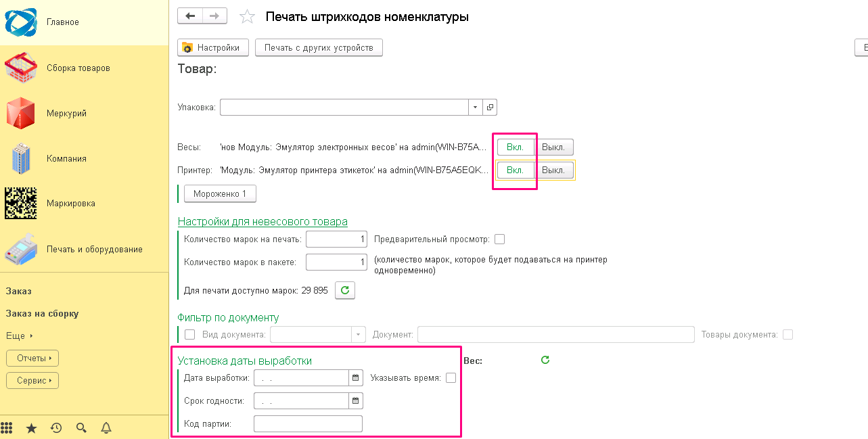This screenshot has height=439, width=868.
Task: Turn off printer with Выкл. in Принтер row
Action: (x=553, y=170)
